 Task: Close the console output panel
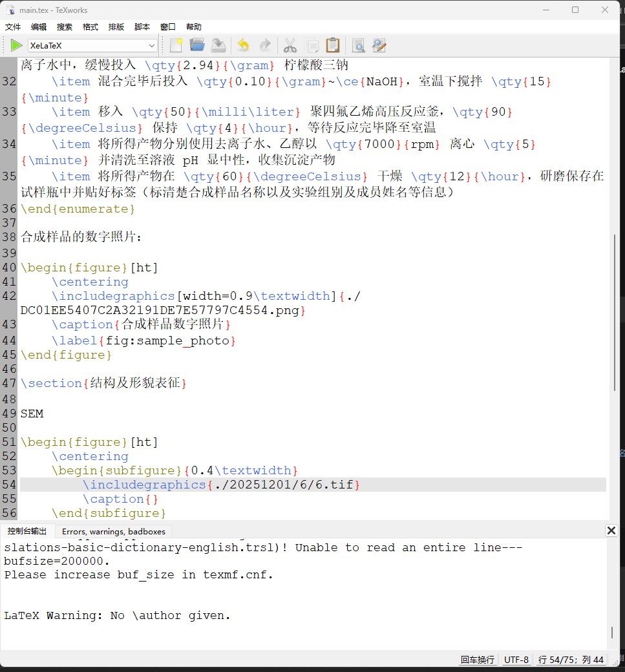(611, 530)
